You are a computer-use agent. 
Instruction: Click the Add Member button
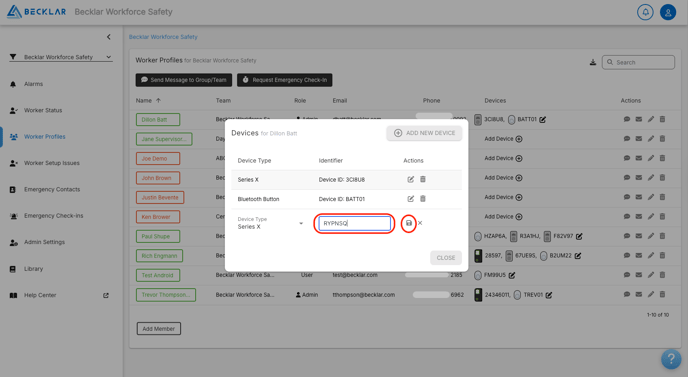coord(158,329)
